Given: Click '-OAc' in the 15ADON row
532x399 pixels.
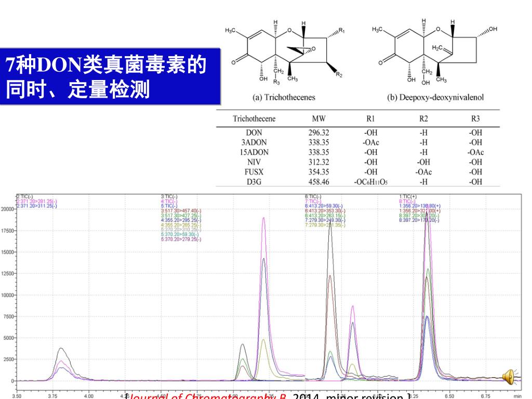Looking at the screenshot, I should point(475,152).
